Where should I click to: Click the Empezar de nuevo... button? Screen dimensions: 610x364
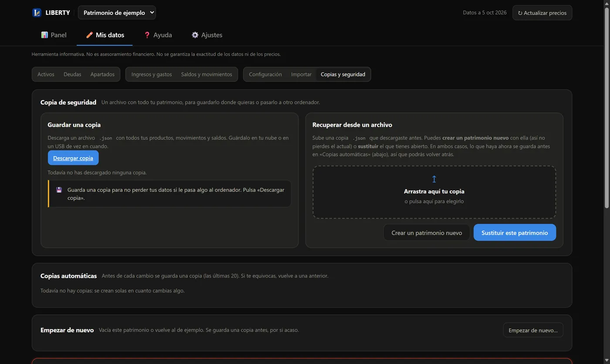point(533,330)
